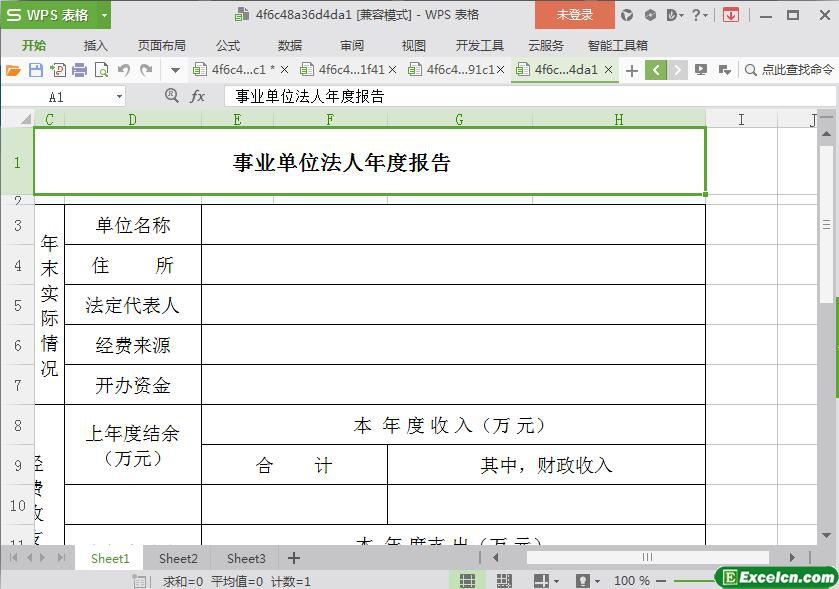
Task: Click the fx insert function icon
Action: [x=197, y=96]
